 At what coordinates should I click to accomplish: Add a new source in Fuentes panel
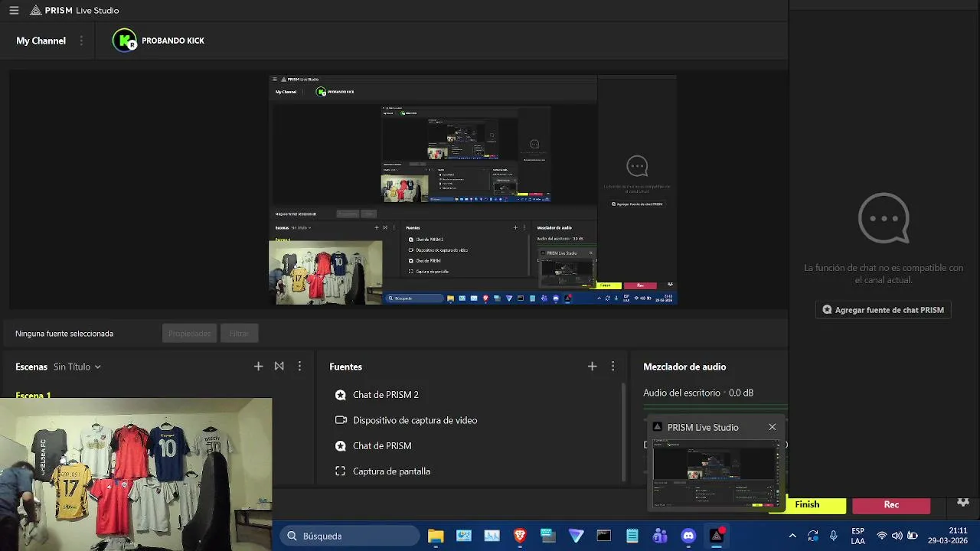592,367
